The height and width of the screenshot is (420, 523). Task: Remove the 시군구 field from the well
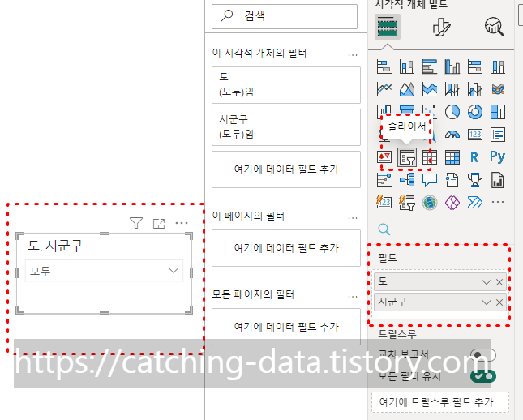(x=499, y=302)
